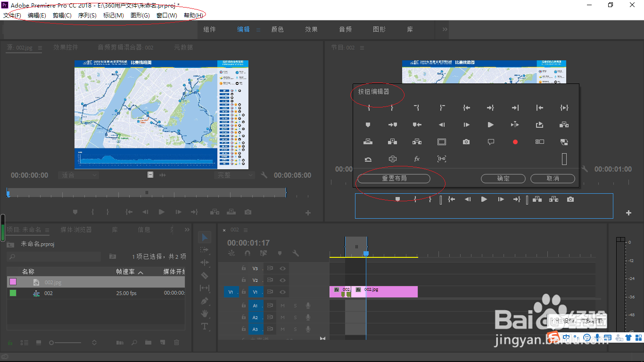Click the camera Export Frame icon in Program monitor

[570, 199]
